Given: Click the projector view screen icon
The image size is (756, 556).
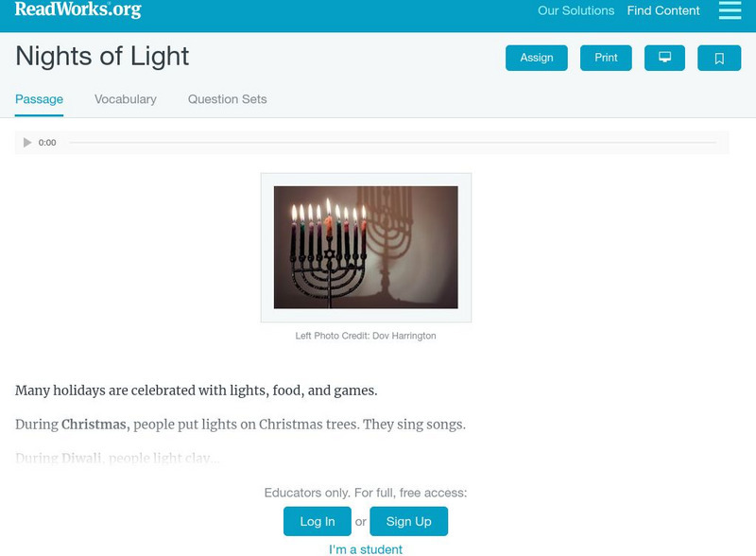Looking at the screenshot, I should coord(664,58).
